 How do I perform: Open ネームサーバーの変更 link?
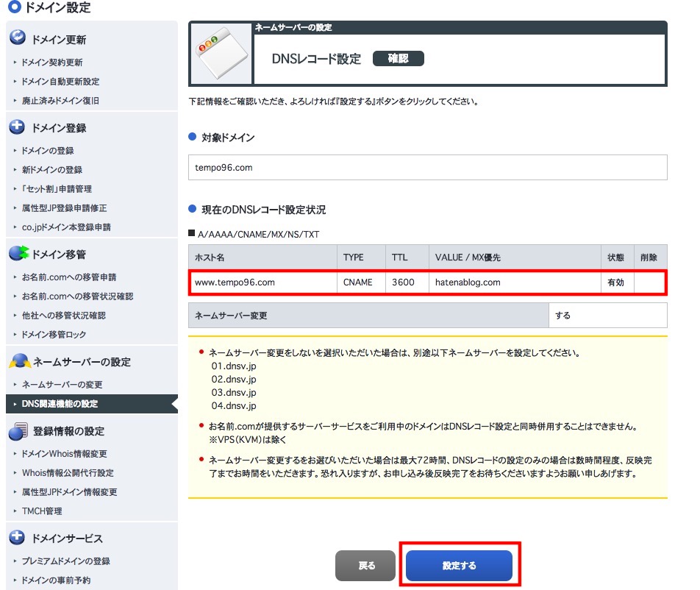[63, 385]
